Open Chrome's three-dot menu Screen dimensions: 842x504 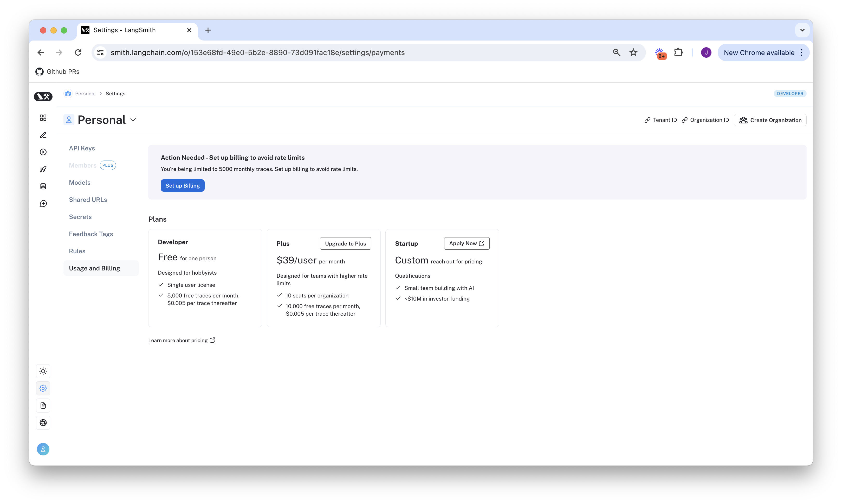point(801,53)
